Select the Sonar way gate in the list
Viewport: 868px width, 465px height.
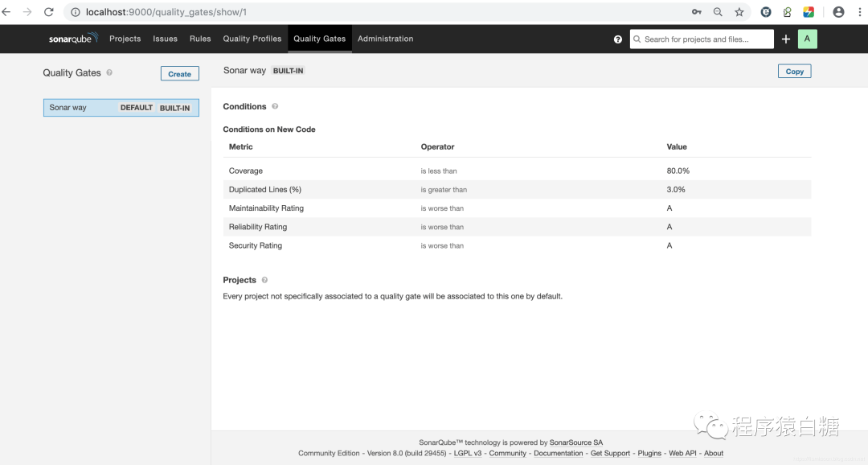[x=121, y=108]
